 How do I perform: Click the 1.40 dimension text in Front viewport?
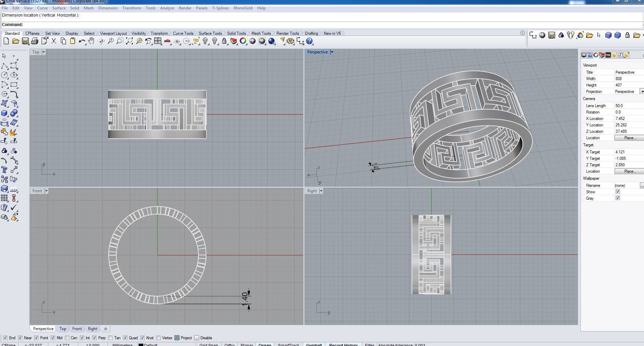point(245,299)
